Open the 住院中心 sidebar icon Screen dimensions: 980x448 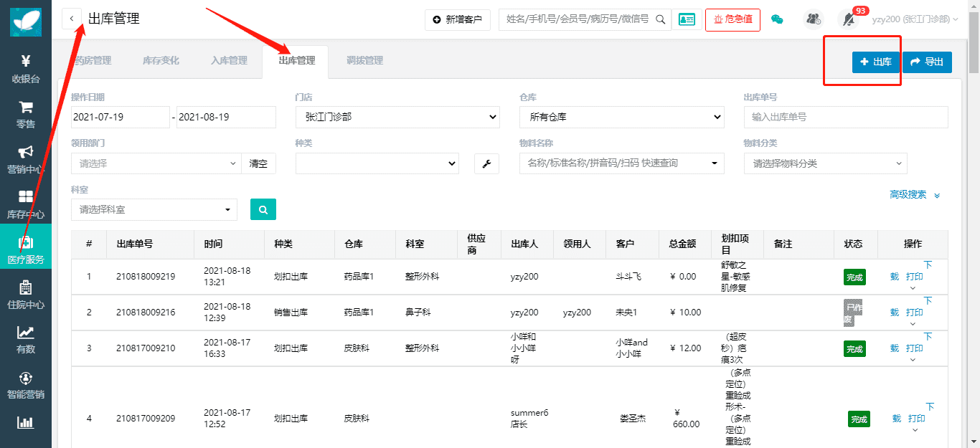point(26,295)
